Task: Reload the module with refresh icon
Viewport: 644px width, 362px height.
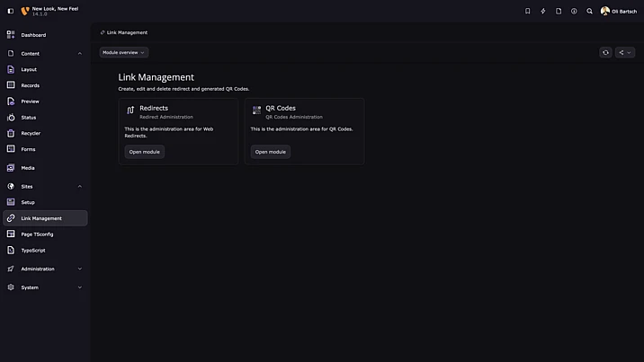Action: [606, 52]
